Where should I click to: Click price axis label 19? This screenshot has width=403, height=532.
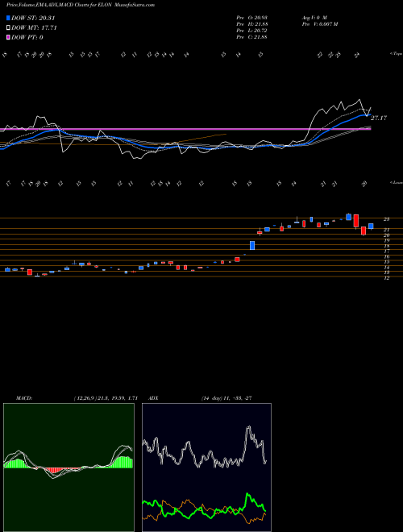(386, 240)
